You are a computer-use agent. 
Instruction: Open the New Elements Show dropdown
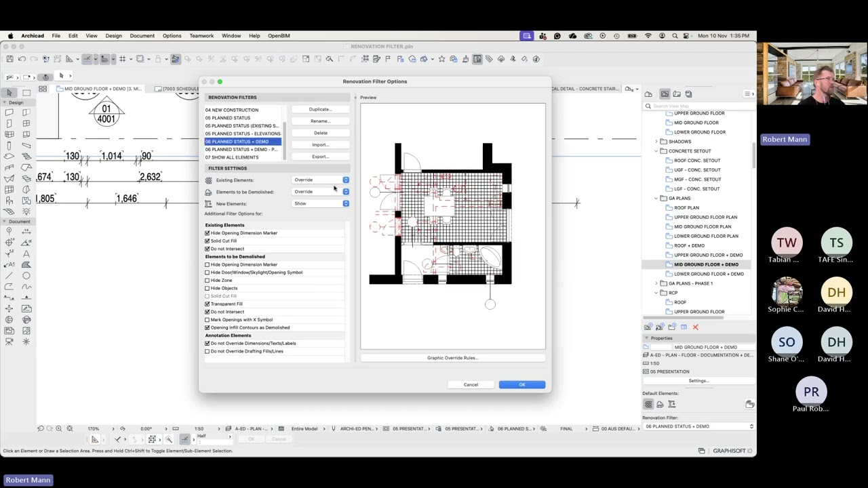pyautogui.click(x=321, y=204)
